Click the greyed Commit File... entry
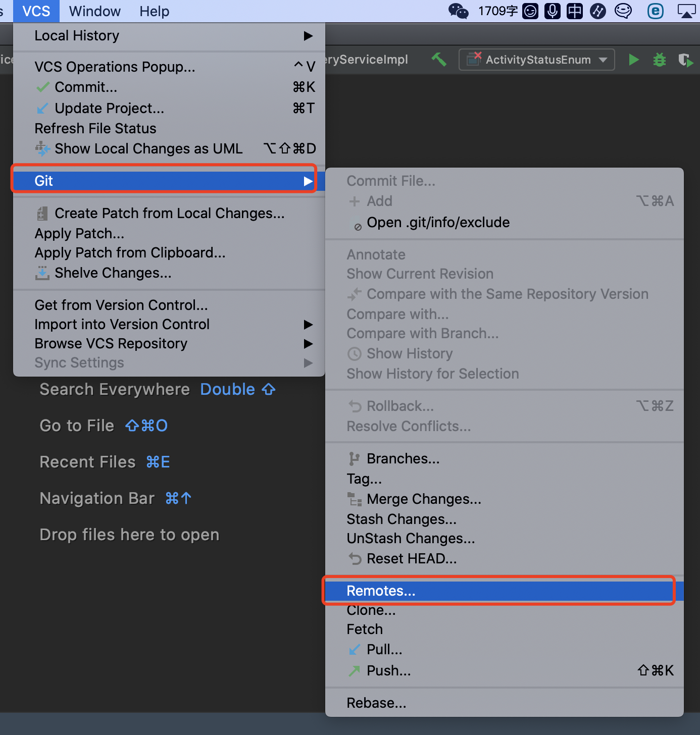Viewport: 700px width, 735px height. tap(505, 181)
